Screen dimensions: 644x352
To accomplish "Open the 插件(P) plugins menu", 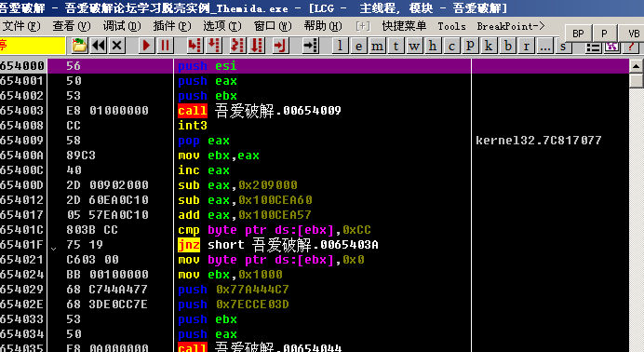I will coord(171,26).
